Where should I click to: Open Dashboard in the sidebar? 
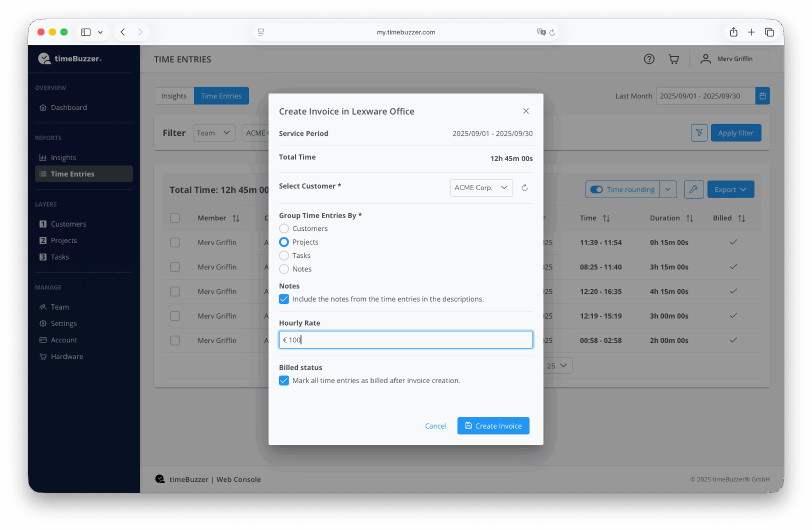tap(69, 108)
